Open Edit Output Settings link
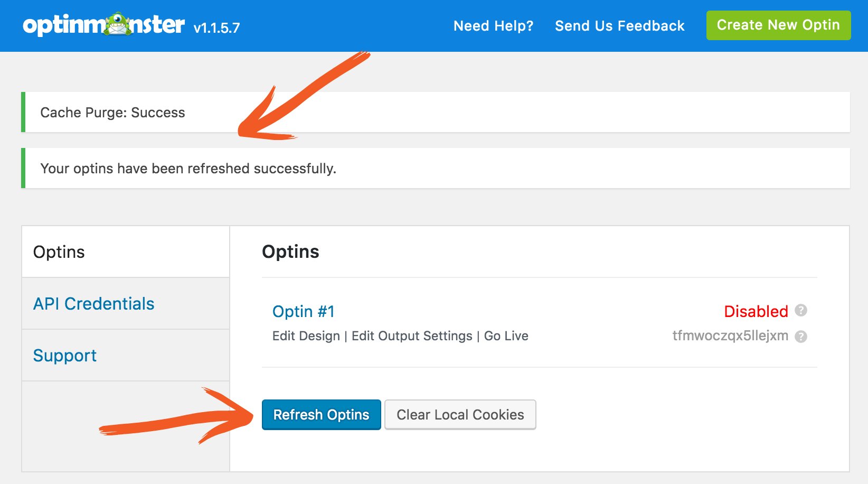The height and width of the screenshot is (484, 868). (412, 336)
